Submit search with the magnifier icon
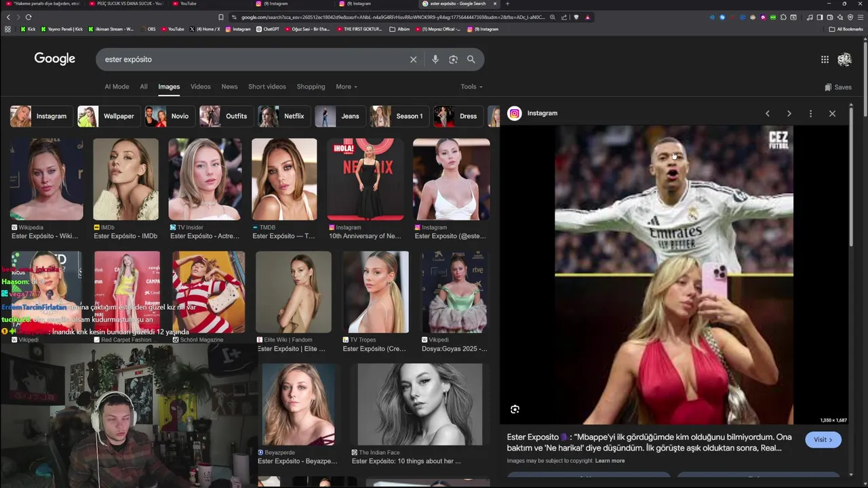This screenshot has height=488, width=868. pos(471,60)
